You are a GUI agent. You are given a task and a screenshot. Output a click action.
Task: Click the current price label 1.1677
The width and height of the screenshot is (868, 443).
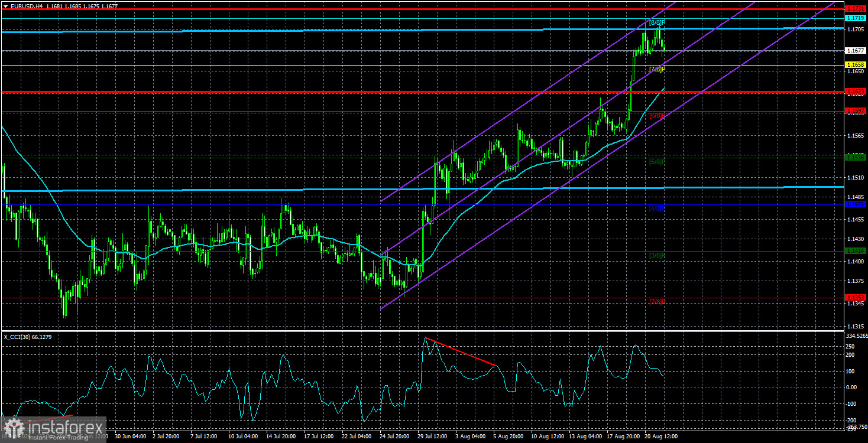click(856, 51)
